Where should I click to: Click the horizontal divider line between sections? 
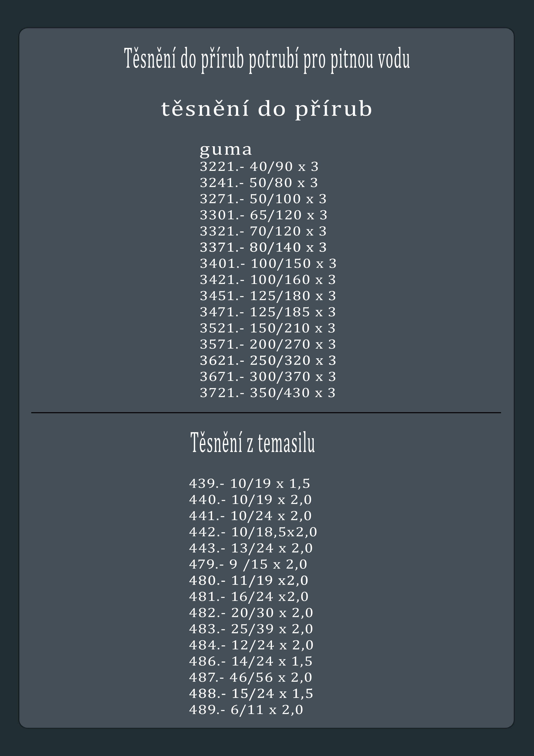(x=266, y=412)
